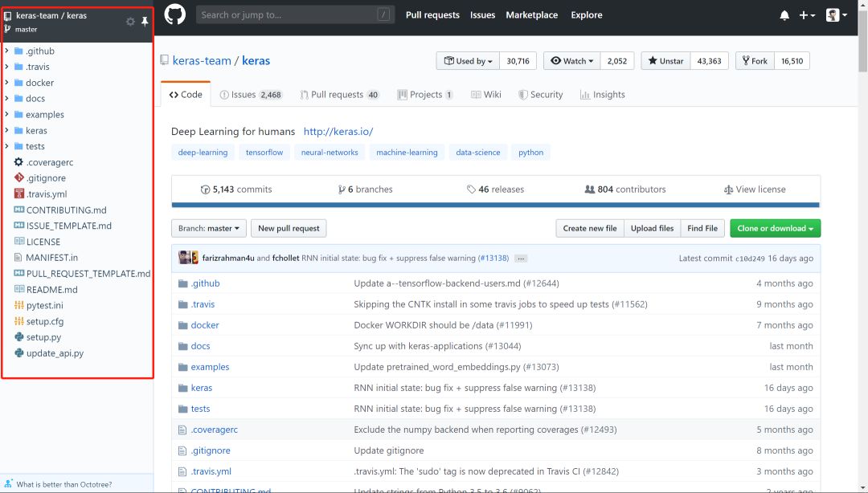The image size is (868, 493).
Task: Go to Marketplace
Action: (x=531, y=15)
